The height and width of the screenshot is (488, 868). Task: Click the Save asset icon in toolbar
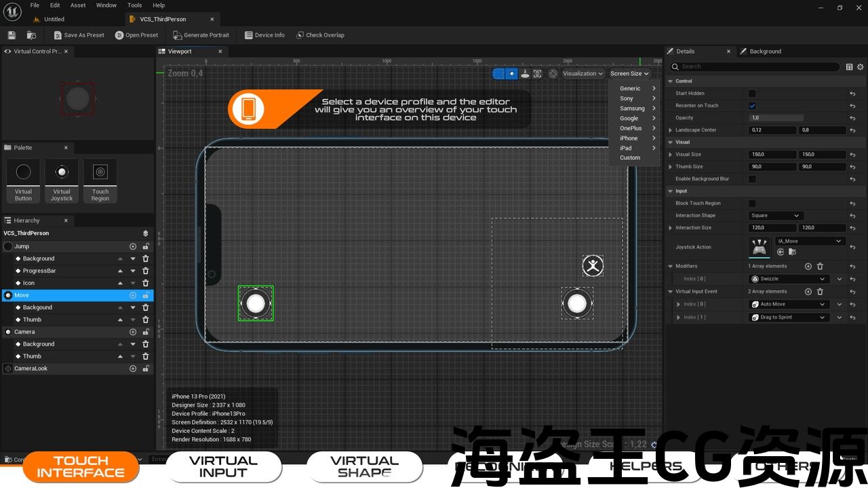[x=12, y=35]
